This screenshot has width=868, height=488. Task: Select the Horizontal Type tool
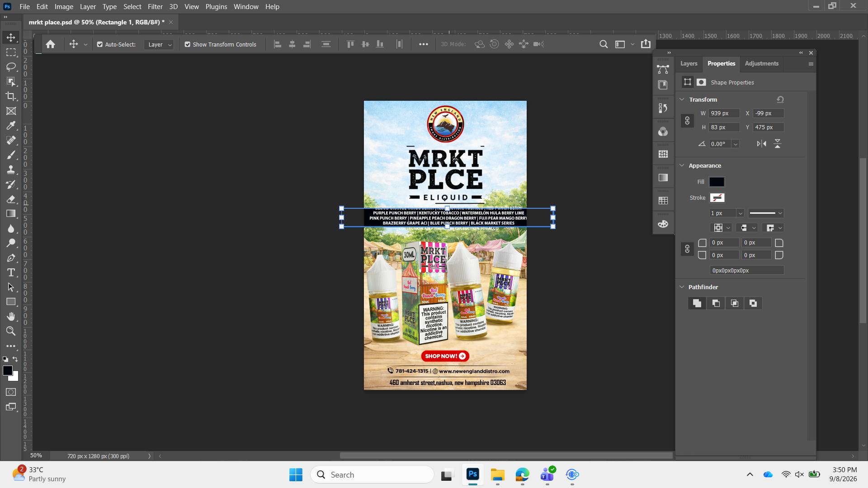[x=11, y=272]
